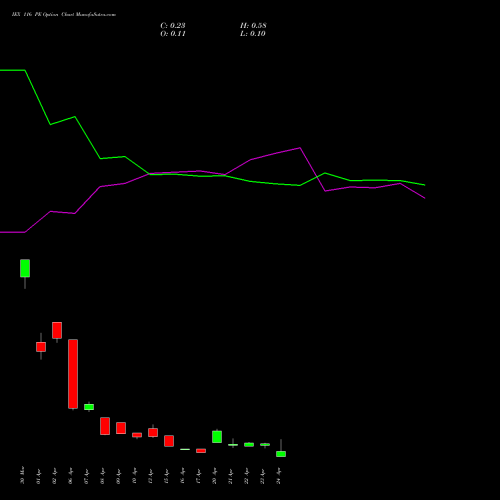Select the green candle for 30 Mar
Screen dimensions: 500x500
pyautogui.click(x=25, y=268)
